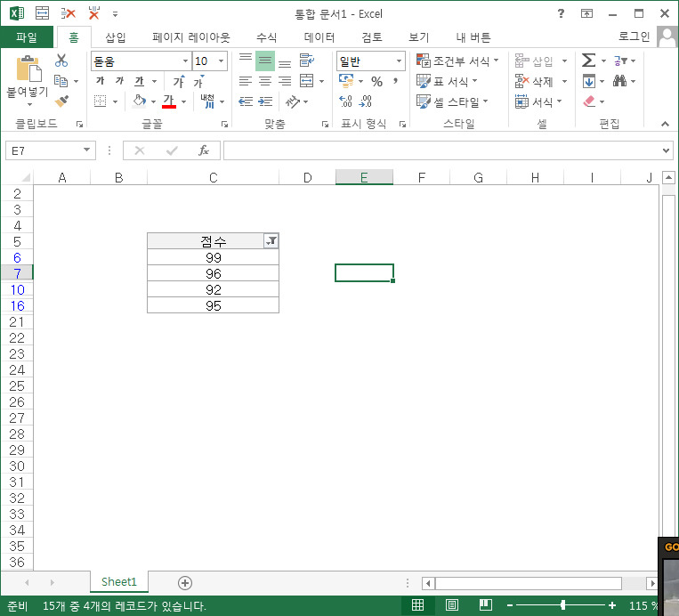Screen dimensions: 679x616
Task: Apply accounting number format
Action: coord(346,81)
